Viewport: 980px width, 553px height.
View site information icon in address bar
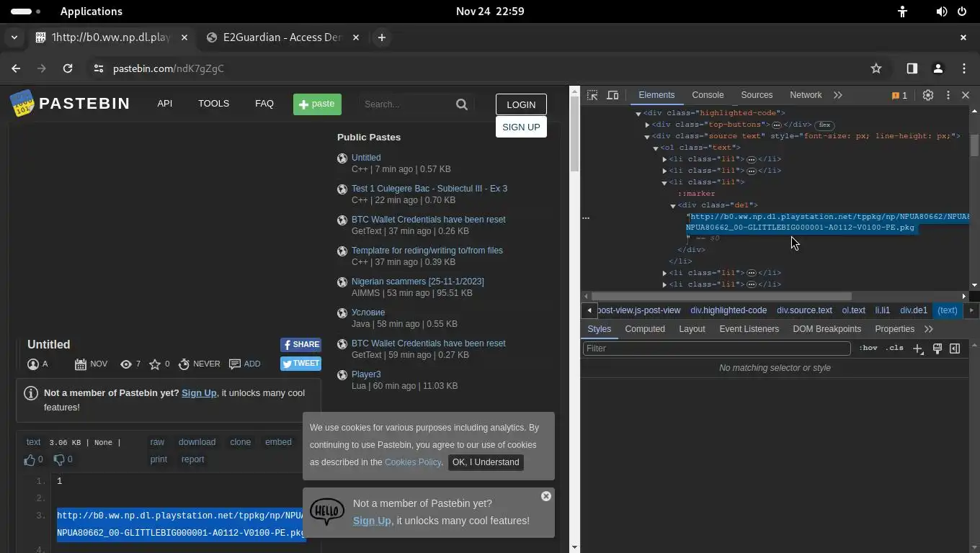pyautogui.click(x=98, y=68)
